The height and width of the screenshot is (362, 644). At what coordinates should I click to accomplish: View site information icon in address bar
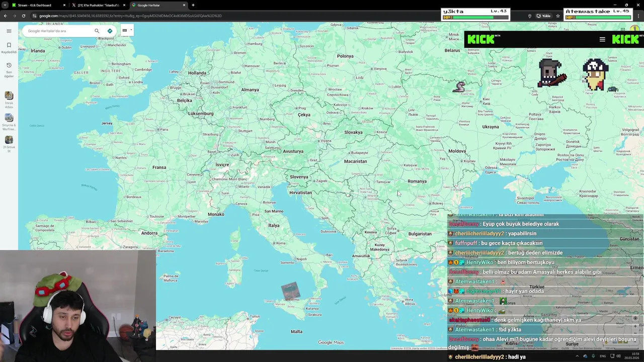coord(35,16)
